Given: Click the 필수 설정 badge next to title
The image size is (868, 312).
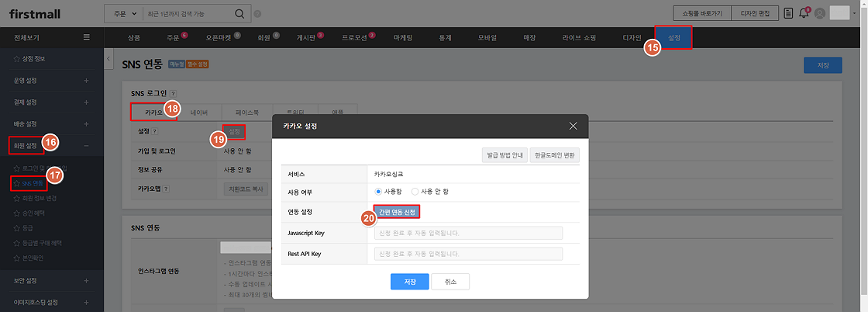Looking at the screenshot, I should click(197, 64).
